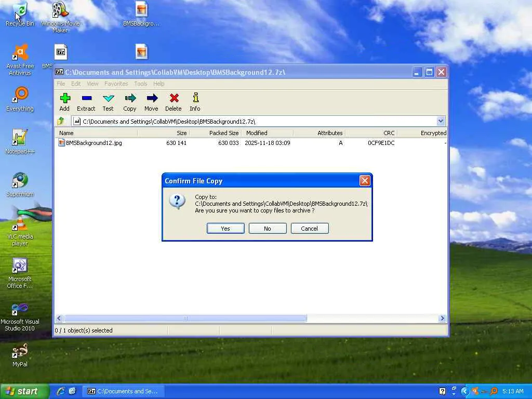The height and width of the screenshot is (399, 532).
Task: Select the Supermium desktop shortcut
Action: pos(20,184)
